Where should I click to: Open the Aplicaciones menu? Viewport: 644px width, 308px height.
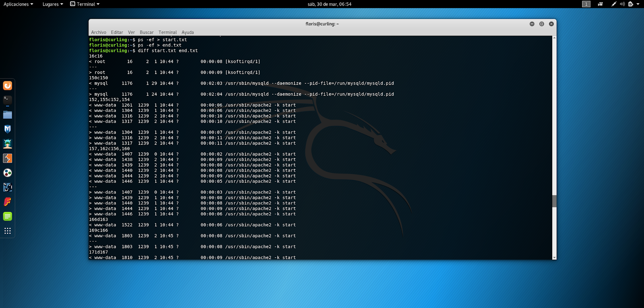point(18,4)
